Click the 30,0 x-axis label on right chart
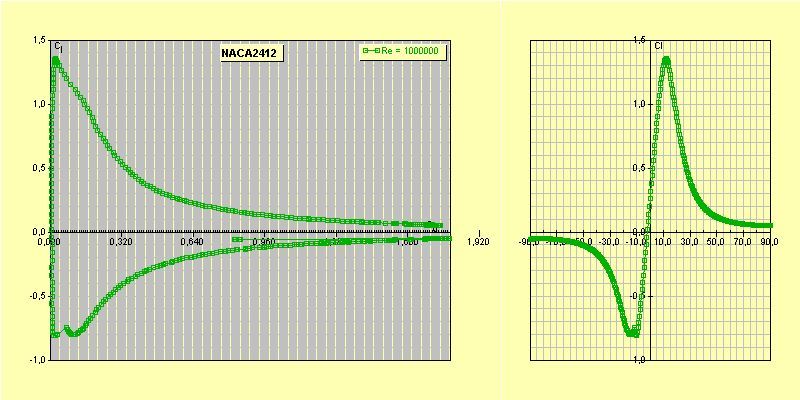The width and height of the screenshot is (800, 400). coord(691,242)
